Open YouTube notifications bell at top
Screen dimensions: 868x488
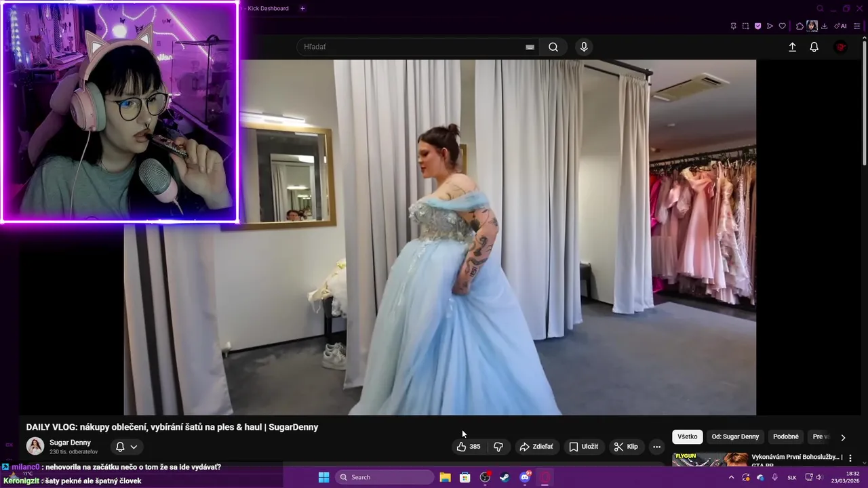click(814, 47)
